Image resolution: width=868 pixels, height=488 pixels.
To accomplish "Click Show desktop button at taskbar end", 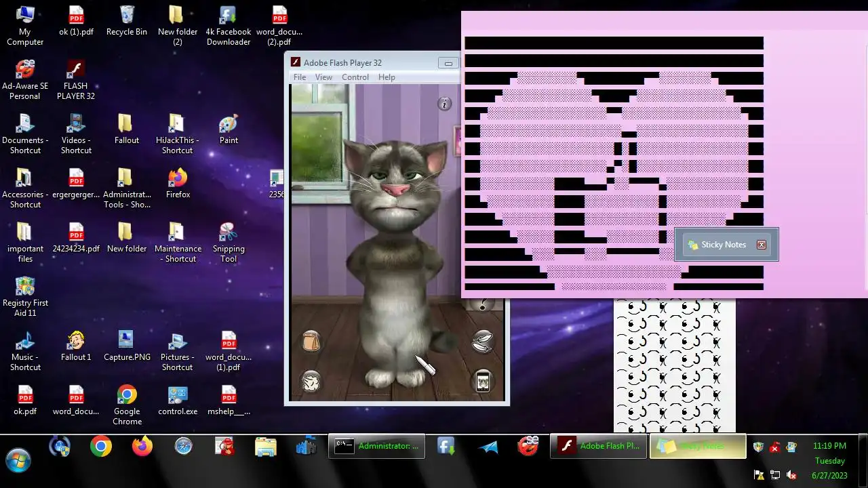I will 863,460.
